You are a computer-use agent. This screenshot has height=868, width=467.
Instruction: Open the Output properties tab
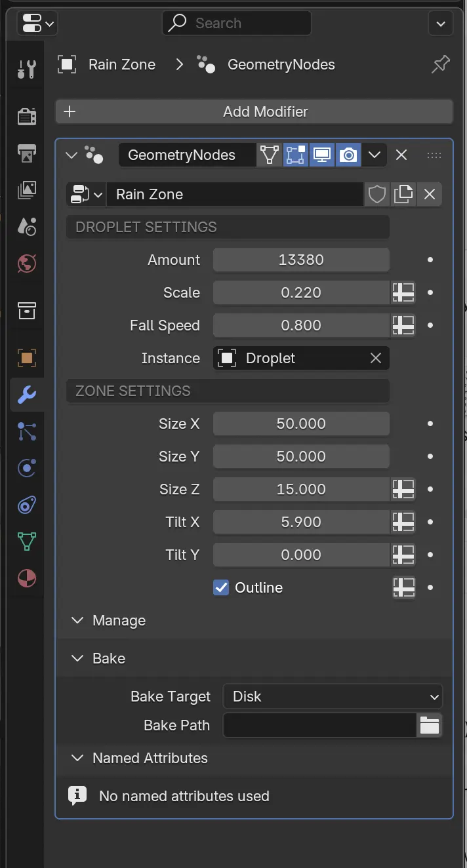pyautogui.click(x=27, y=153)
